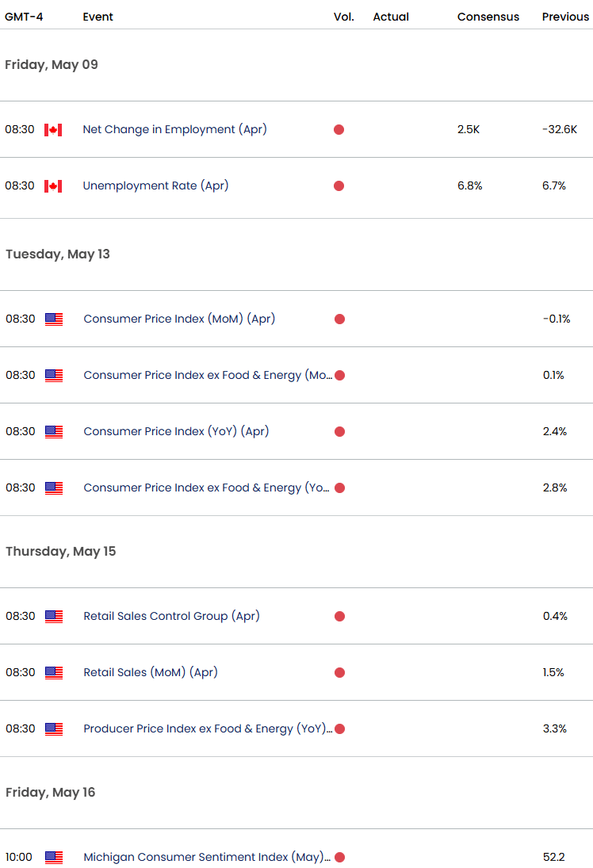Click the US flag beside Michigan Consumer Sentiment Index

click(x=53, y=857)
